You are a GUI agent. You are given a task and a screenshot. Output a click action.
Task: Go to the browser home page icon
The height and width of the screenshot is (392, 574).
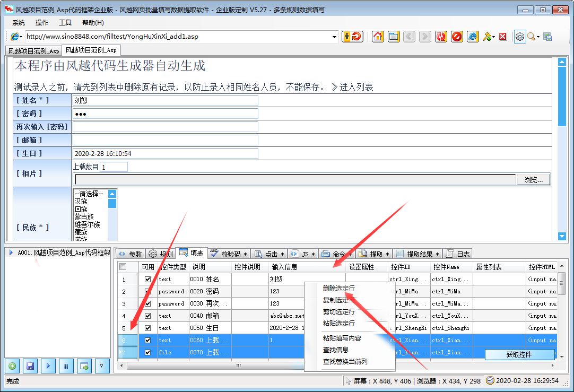tap(378, 37)
